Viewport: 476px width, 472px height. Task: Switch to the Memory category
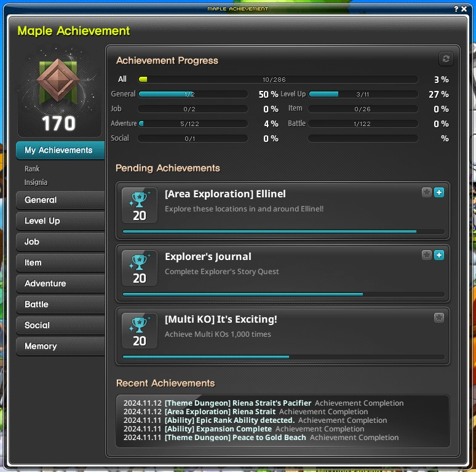[x=60, y=346]
